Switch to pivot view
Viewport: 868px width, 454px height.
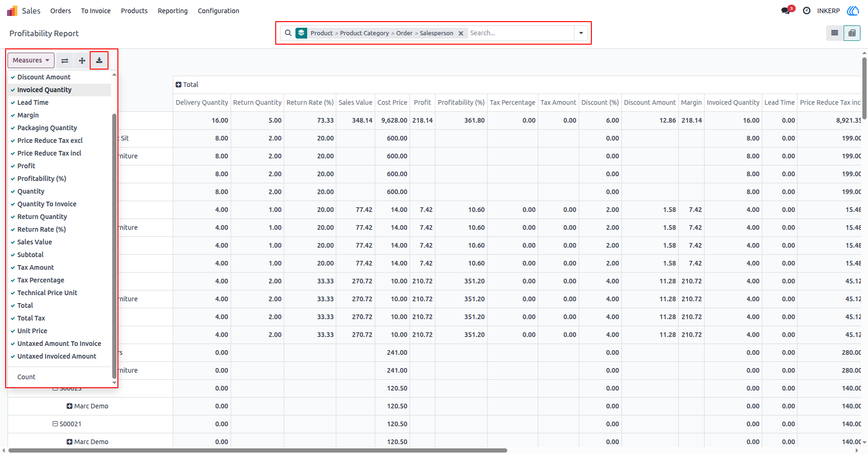click(852, 33)
